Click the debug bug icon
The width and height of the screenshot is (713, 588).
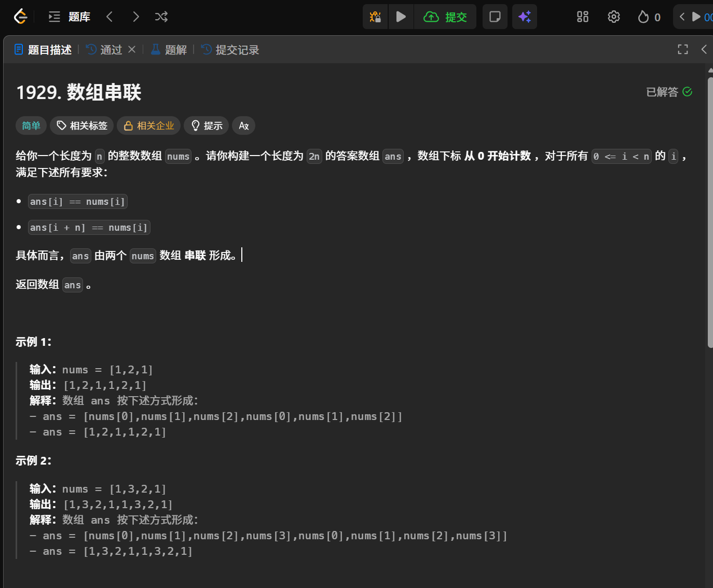[x=375, y=17]
